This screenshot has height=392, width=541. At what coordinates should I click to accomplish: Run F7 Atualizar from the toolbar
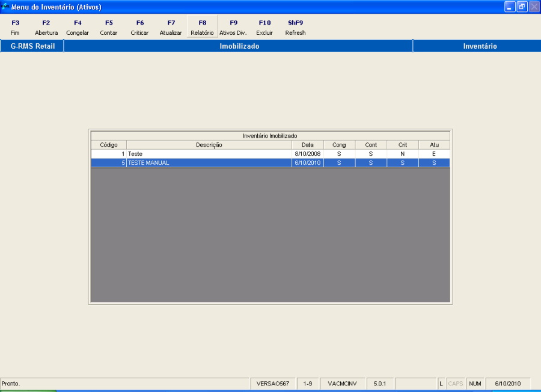coord(171,27)
